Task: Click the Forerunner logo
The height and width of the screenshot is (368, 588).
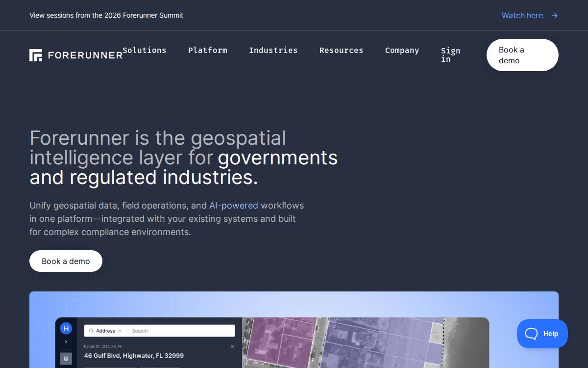Action: coord(76,55)
